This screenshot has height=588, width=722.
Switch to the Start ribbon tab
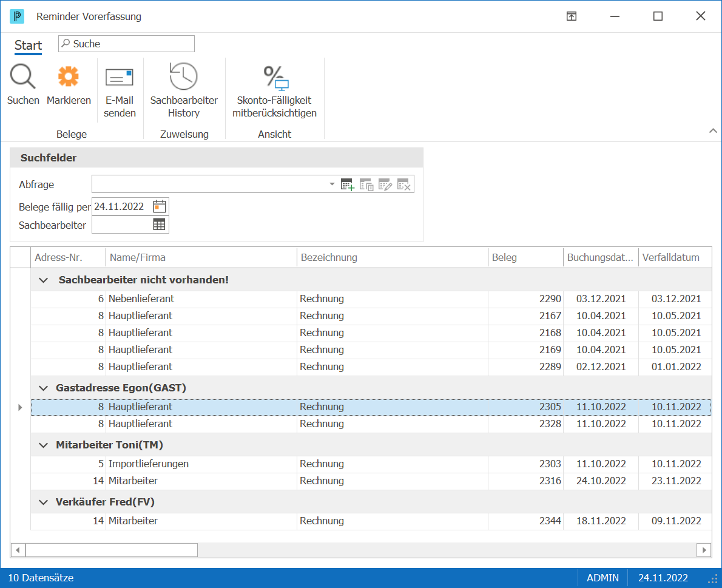pos(28,45)
